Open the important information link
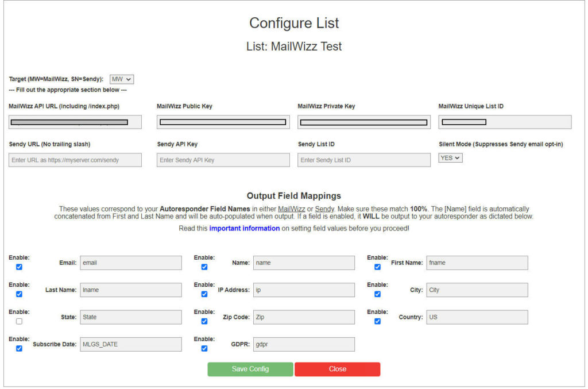The width and height of the screenshot is (588, 389). coord(245,228)
